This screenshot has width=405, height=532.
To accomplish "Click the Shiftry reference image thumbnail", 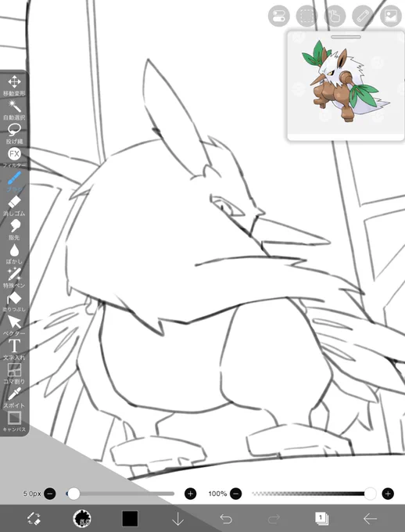I will [x=346, y=81].
